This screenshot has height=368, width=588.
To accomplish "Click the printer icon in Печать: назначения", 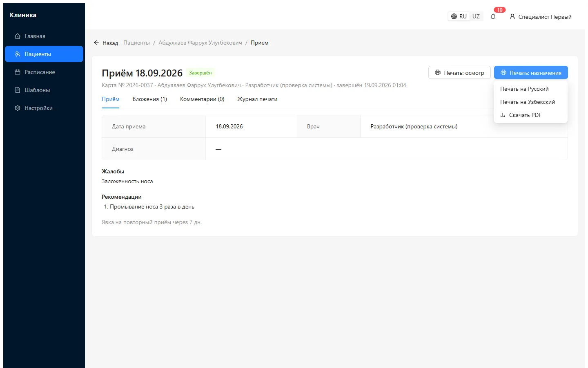I will [x=503, y=72].
